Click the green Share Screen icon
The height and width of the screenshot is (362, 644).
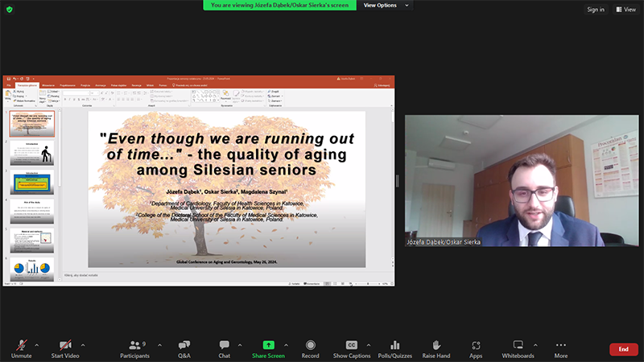268,345
